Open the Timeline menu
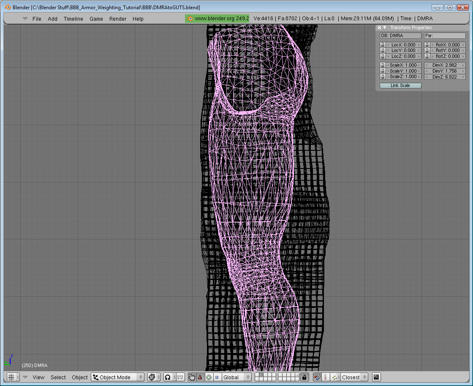Viewport: 473px width, 386px height. click(x=73, y=19)
